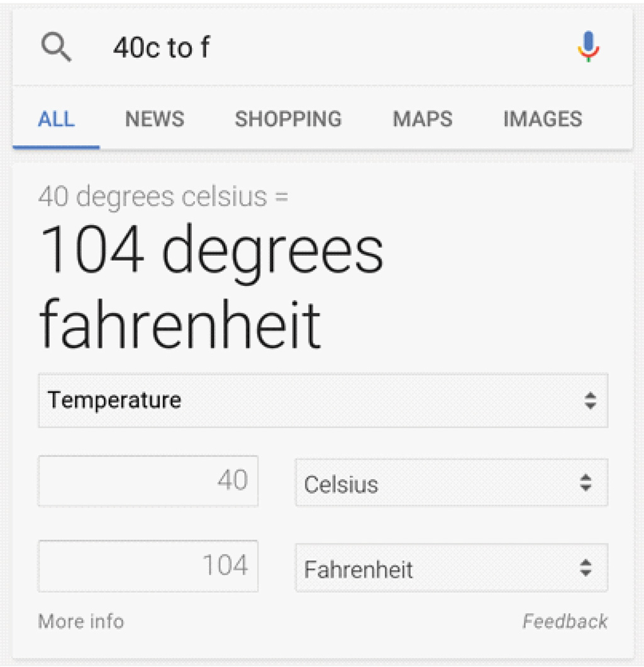Go to the MAPS tab
Viewport: 644px width, 667px height.
pyautogui.click(x=422, y=119)
